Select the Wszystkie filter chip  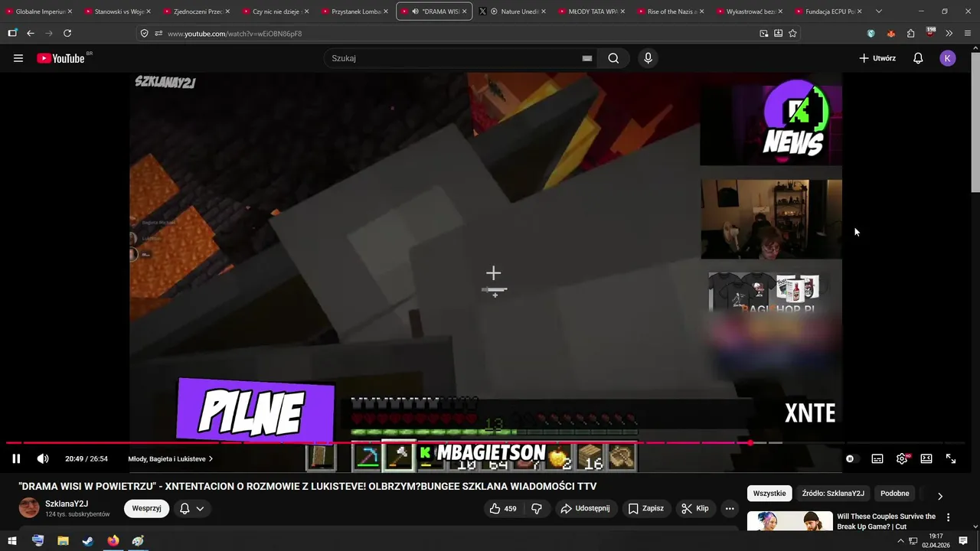tap(769, 494)
